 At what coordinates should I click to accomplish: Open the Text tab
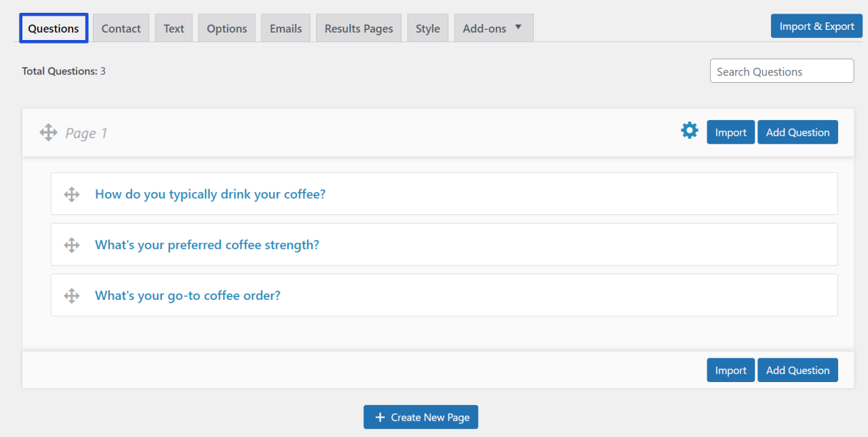coord(174,28)
